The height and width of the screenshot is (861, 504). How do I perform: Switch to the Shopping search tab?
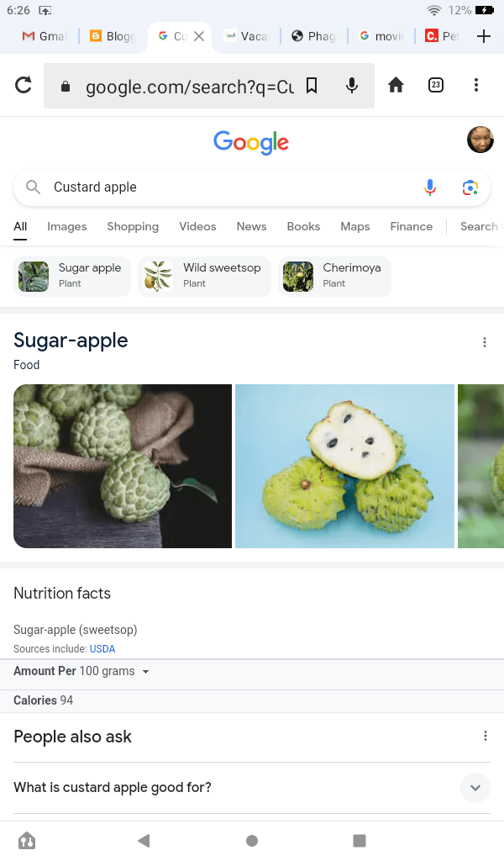[x=133, y=226]
